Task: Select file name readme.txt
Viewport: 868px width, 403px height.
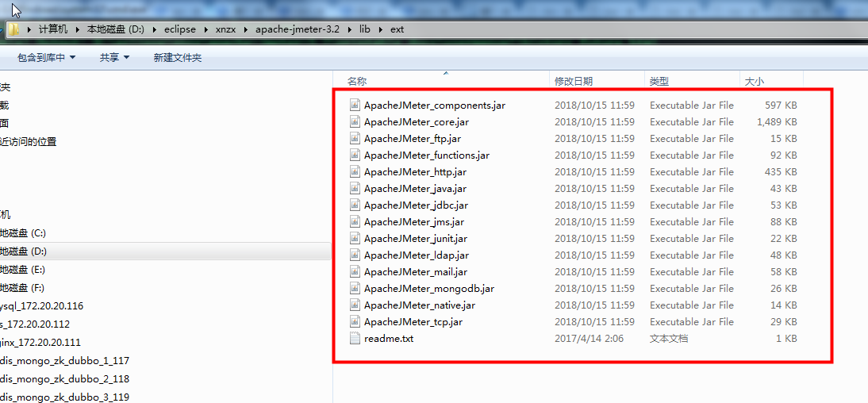Action: pyautogui.click(x=389, y=338)
